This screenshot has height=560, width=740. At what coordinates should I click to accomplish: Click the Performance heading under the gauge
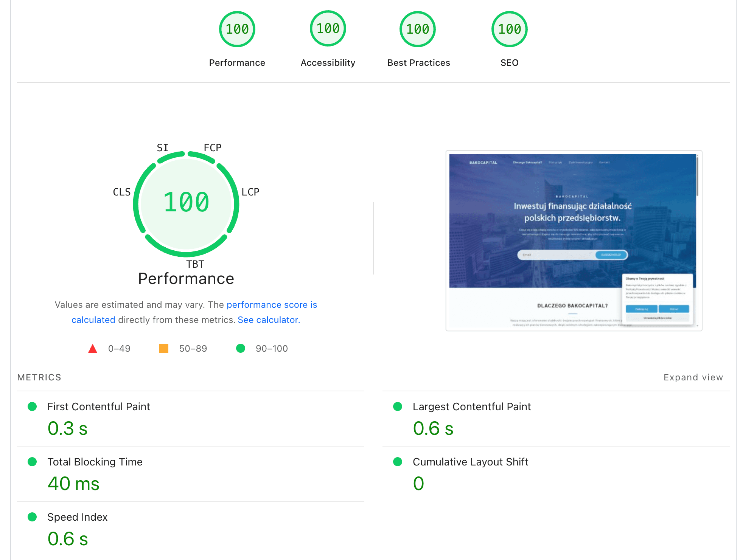click(x=186, y=279)
